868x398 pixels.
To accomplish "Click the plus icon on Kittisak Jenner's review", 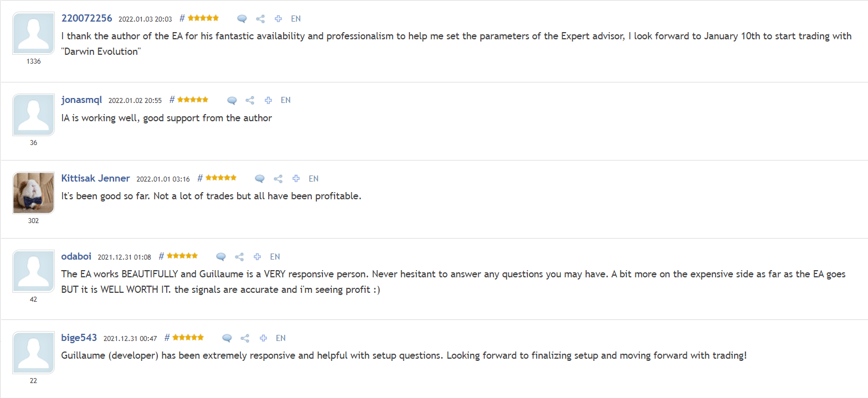I will [x=296, y=178].
